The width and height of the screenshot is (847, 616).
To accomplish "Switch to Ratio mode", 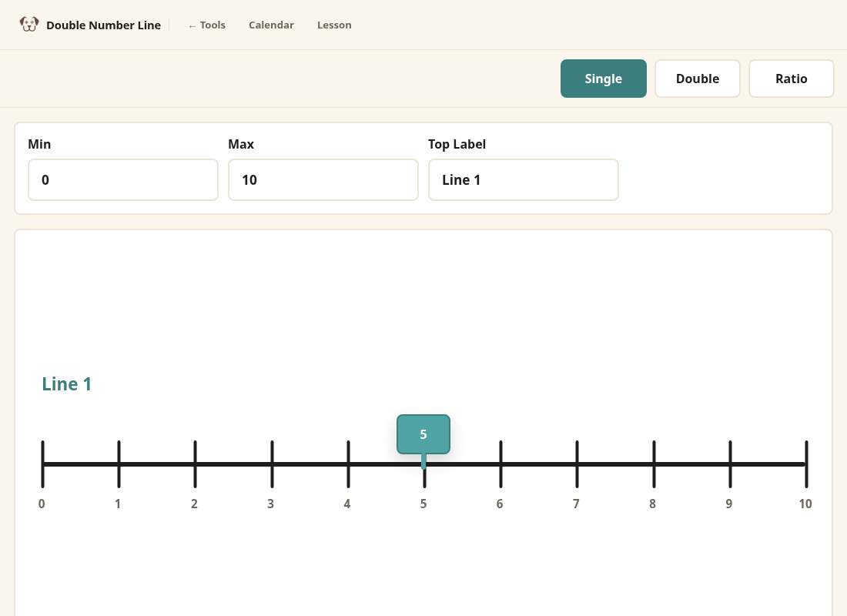I will coord(792,79).
